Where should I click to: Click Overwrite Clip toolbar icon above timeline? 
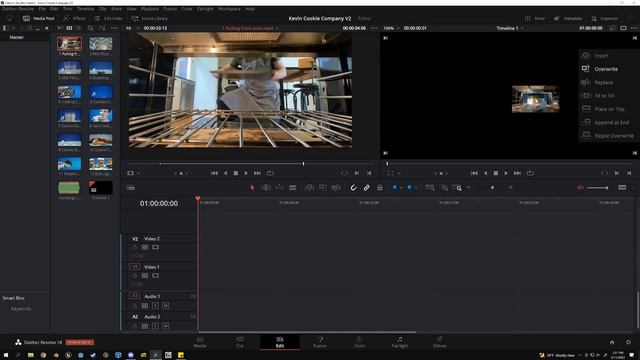pyautogui.click(x=322, y=188)
